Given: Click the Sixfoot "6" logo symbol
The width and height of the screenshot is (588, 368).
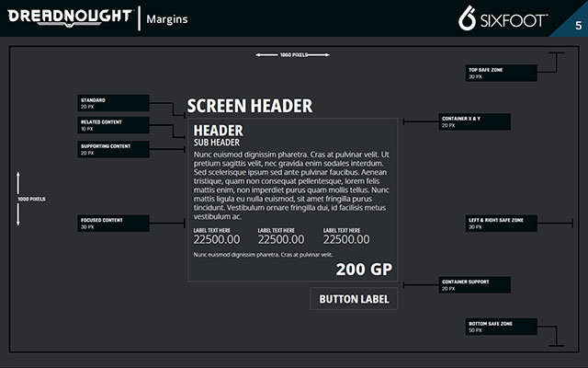Looking at the screenshot, I should (467, 18).
